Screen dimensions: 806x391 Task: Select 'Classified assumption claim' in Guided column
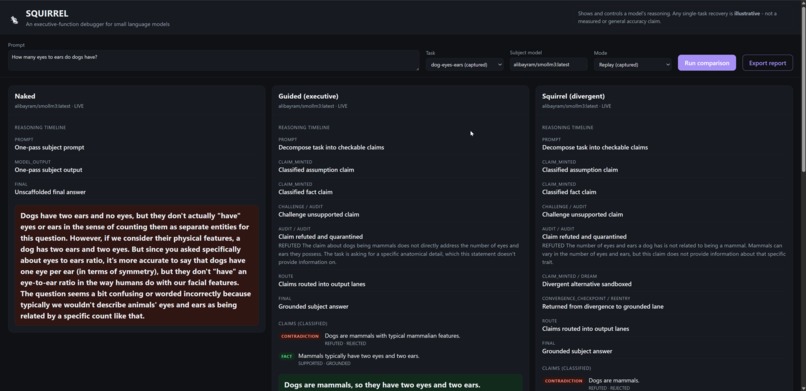click(x=316, y=170)
